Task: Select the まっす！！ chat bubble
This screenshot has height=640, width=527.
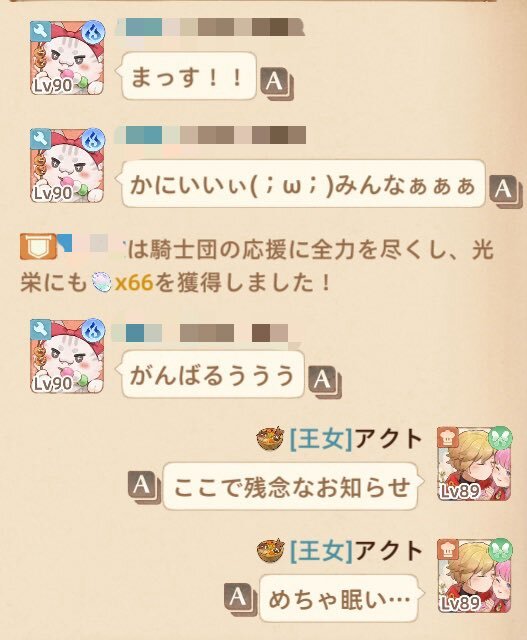Action: pos(188,76)
